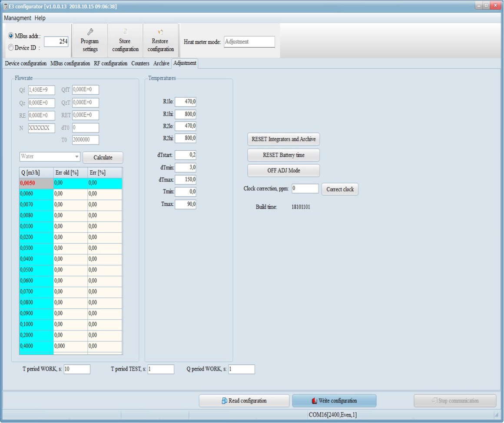Click OFF ADJ Mode button
Image resolution: width=504 pixels, height=423 pixels.
[283, 171]
